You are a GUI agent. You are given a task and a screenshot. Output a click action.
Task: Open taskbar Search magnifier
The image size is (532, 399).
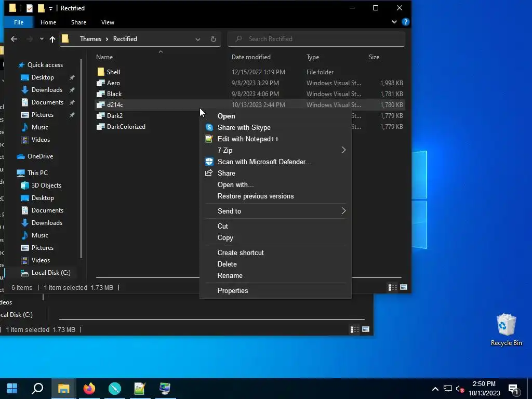37,389
